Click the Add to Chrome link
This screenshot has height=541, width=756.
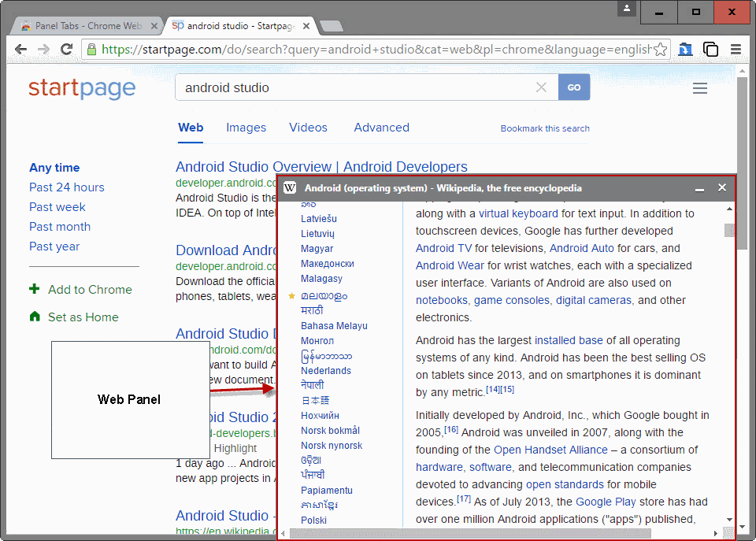(90, 290)
